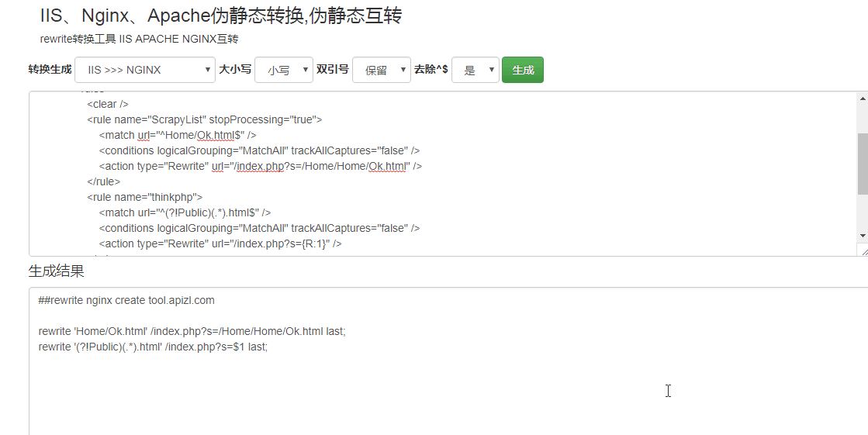This screenshot has width=868, height=435.
Task: Click the page title IIS、Nginx、Apache伪静态转换
Action: coord(221,16)
